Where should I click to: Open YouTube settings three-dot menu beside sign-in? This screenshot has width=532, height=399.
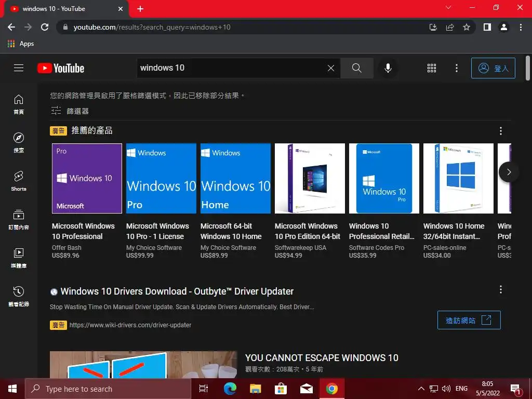[x=456, y=68]
